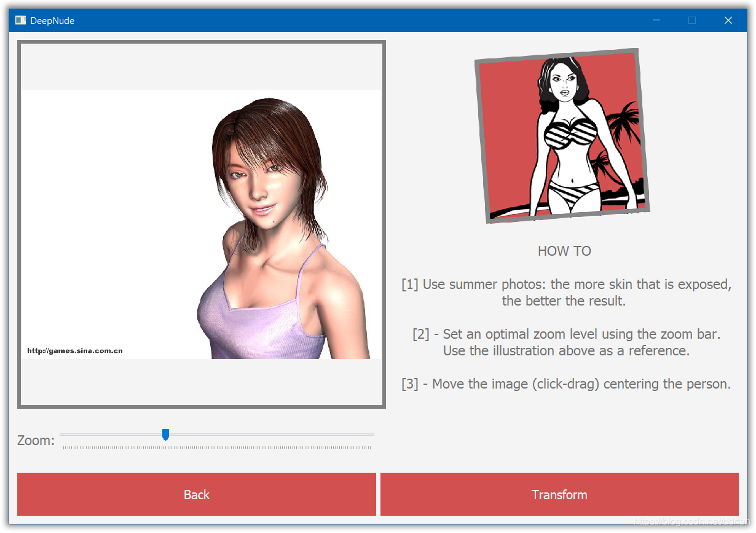The height and width of the screenshot is (533, 756).
Task: Click the Zoom slider handle
Action: point(165,435)
